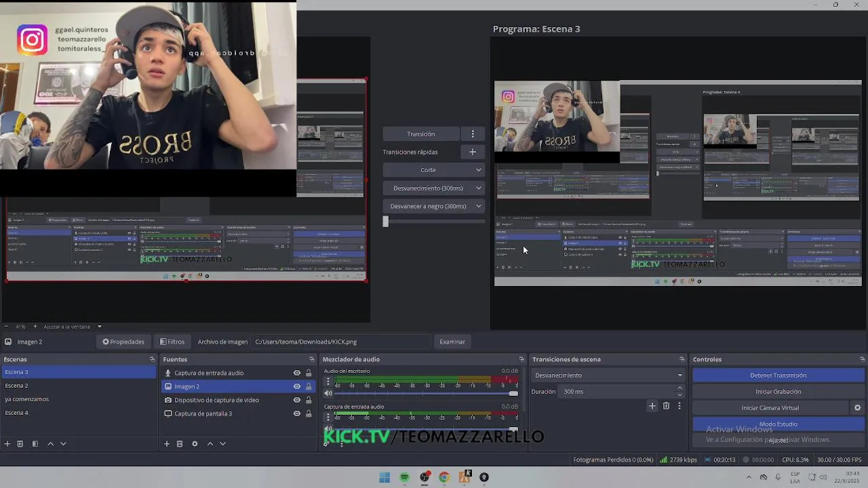Open Google Chrome from the taskbar

point(444,478)
